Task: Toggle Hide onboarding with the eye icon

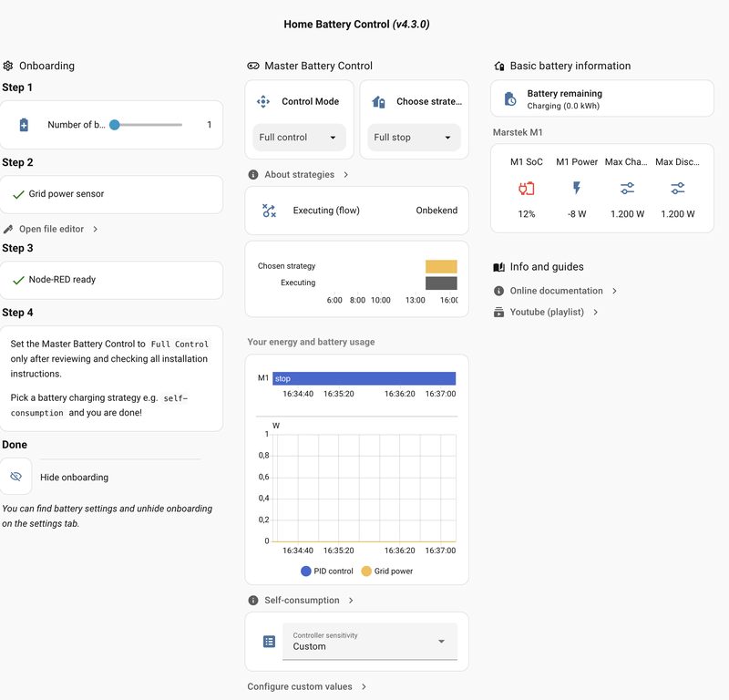Action: click(15, 477)
